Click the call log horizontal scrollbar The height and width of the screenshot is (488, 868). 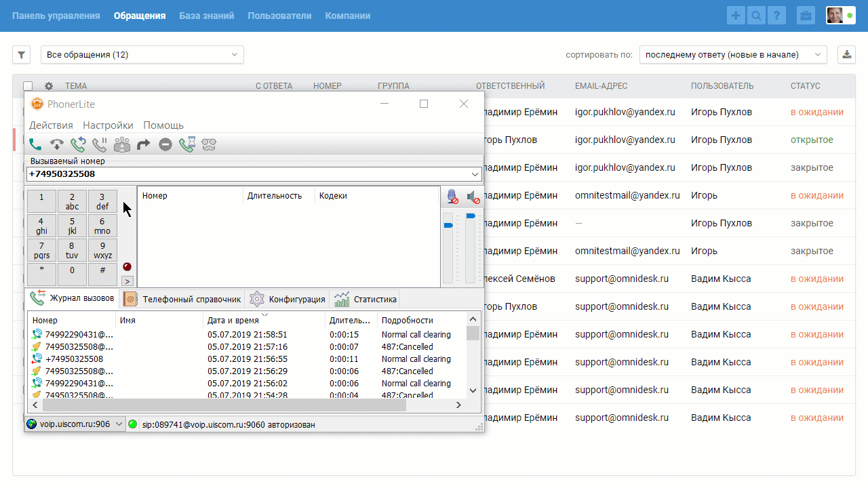tap(224, 405)
